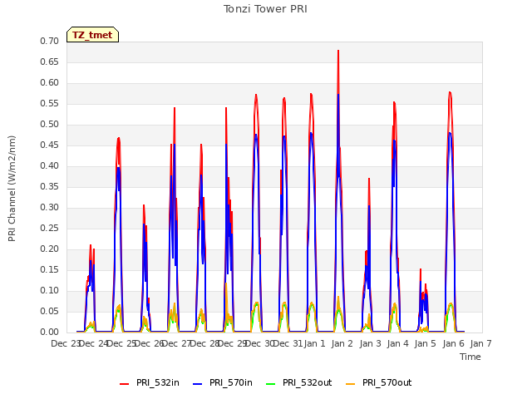Viewport: 532px width, 399px height.
Task: Click the Jan 7 x-axis tick label
Action: click(x=480, y=343)
